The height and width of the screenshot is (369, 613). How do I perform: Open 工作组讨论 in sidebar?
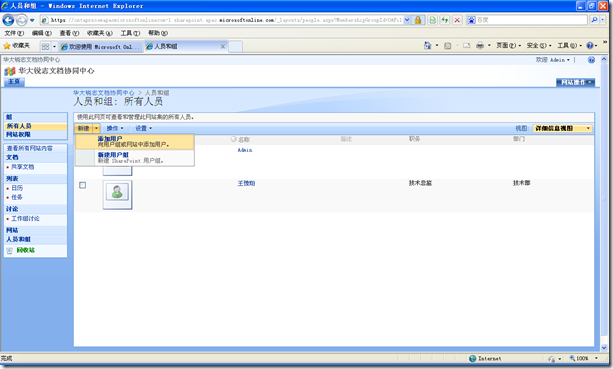point(25,219)
